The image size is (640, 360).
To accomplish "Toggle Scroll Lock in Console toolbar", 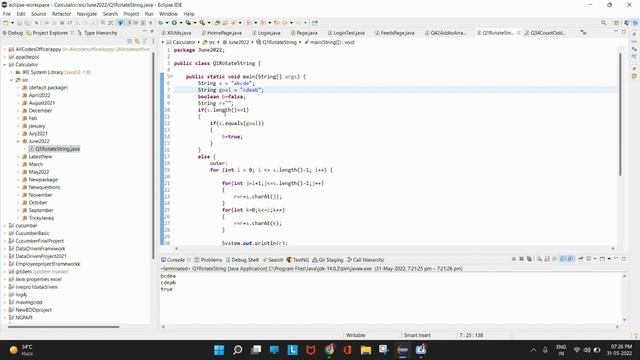I will pos(547,259).
